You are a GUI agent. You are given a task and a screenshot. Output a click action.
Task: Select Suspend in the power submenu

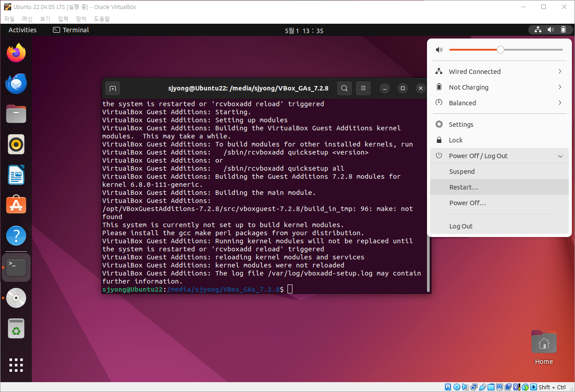tap(499, 172)
